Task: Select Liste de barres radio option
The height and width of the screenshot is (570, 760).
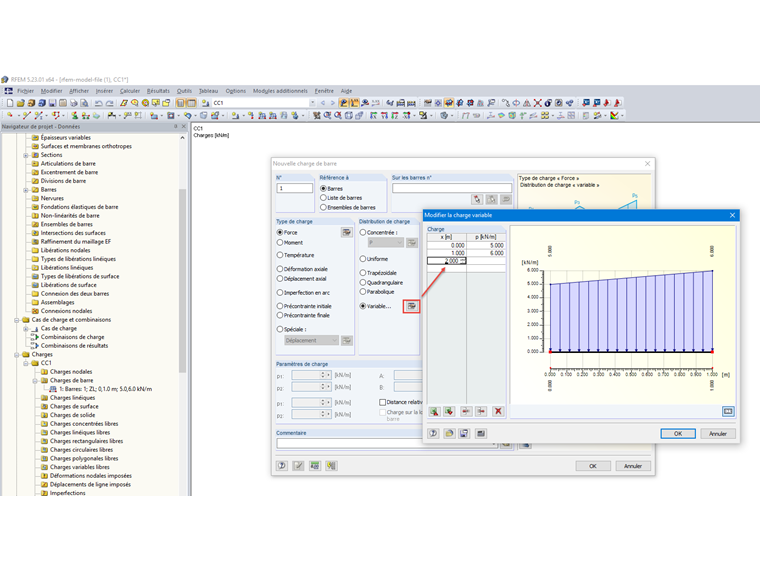Action: coord(323,198)
